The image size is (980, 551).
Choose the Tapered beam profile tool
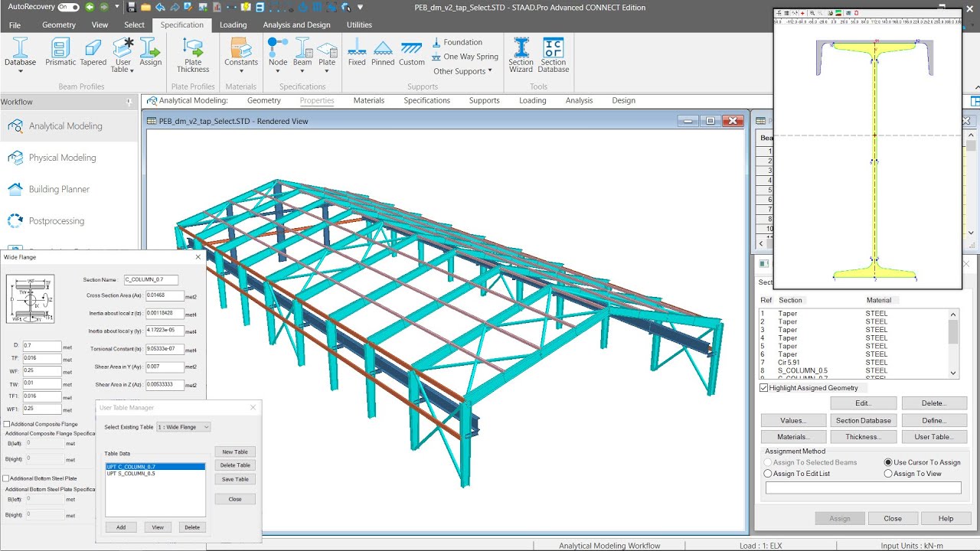point(93,54)
